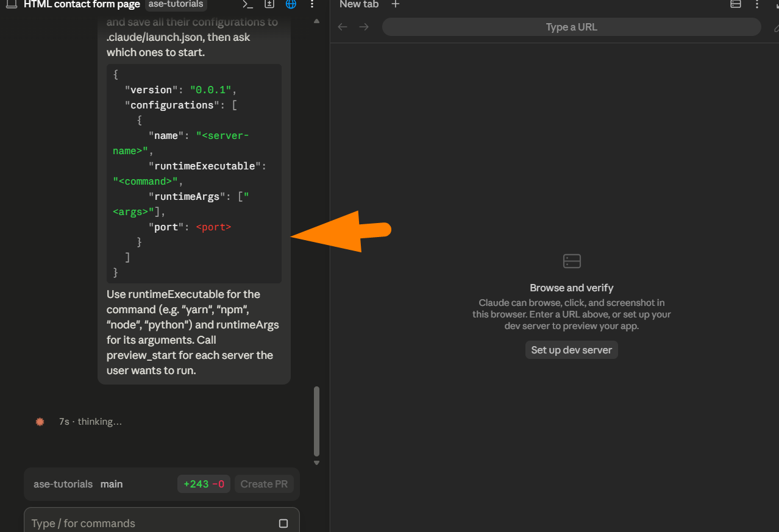Click the server icon above Browse and verify

(x=572, y=261)
